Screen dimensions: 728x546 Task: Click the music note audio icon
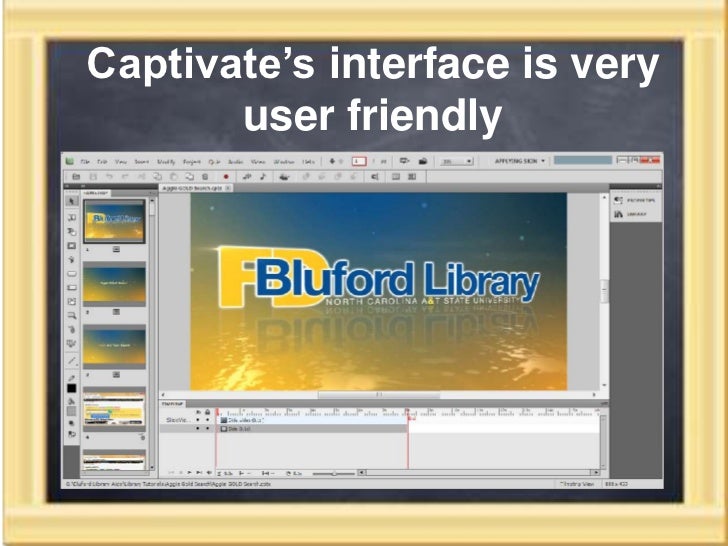pyautogui.click(x=263, y=176)
